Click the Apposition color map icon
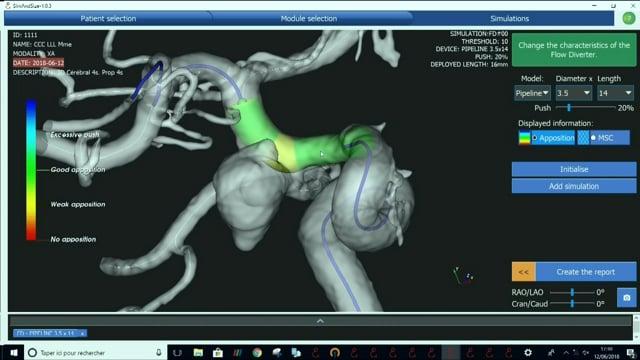Image resolution: width=640 pixels, height=360 pixels. pyautogui.click(x=524, y=138)
